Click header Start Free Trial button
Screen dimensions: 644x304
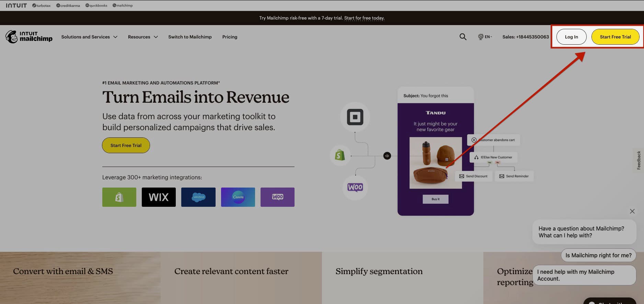coord(615,37)
